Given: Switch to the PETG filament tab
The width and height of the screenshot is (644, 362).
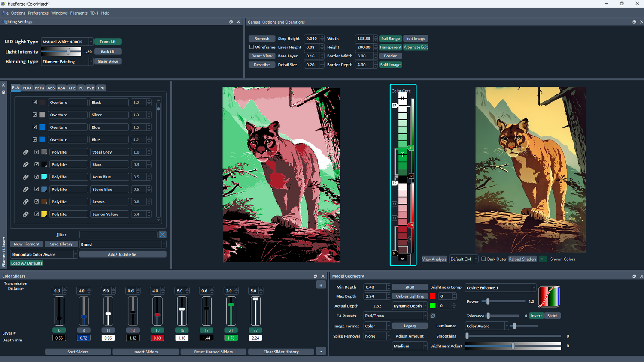Looking at the screenshot, I should (39, 87).
